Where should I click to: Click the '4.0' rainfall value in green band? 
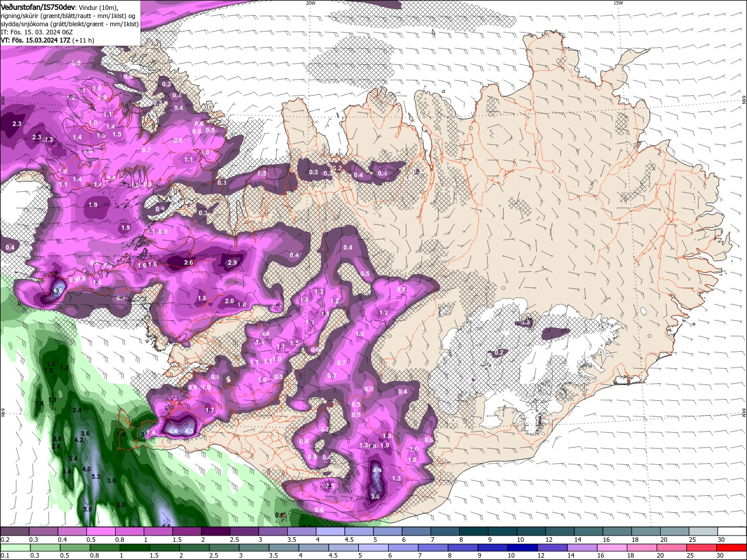86,469
